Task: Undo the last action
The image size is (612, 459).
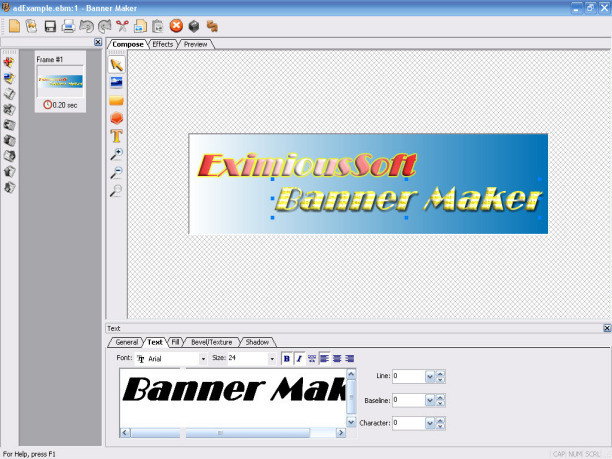Action: tap(86, 26)
